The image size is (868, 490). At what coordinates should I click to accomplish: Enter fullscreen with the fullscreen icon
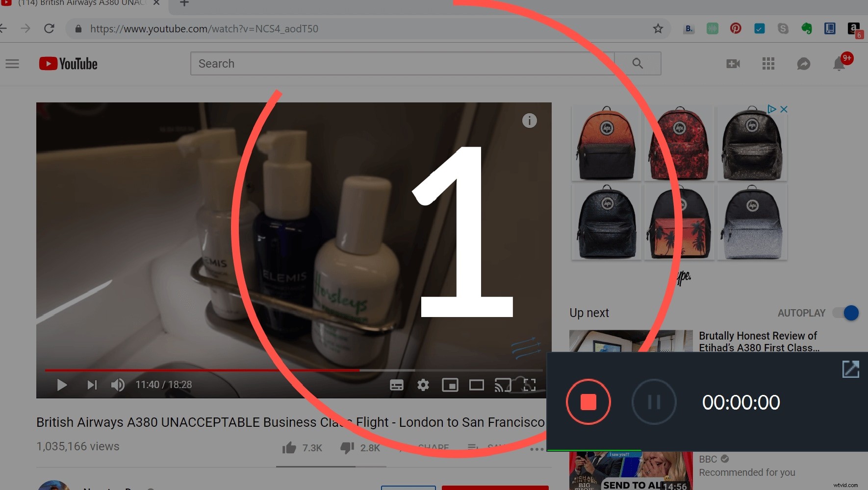tap(530, 385)
